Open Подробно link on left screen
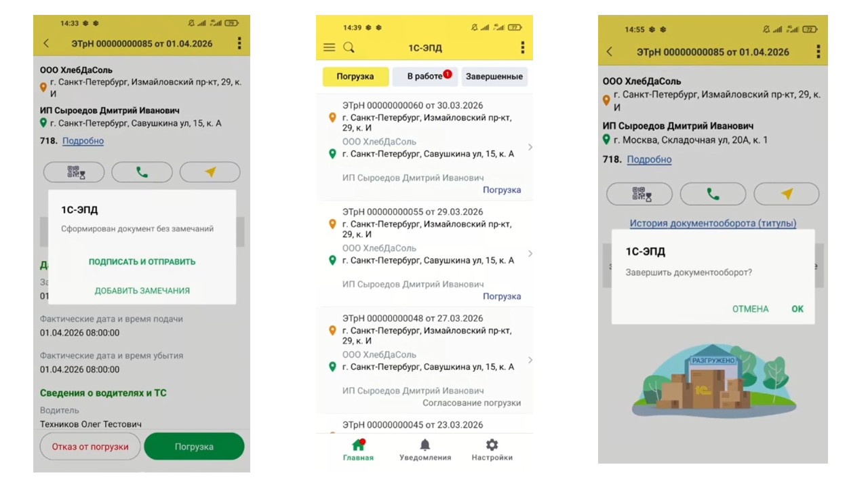This screenshot has height=488, width=868. (x=83, y=141)
